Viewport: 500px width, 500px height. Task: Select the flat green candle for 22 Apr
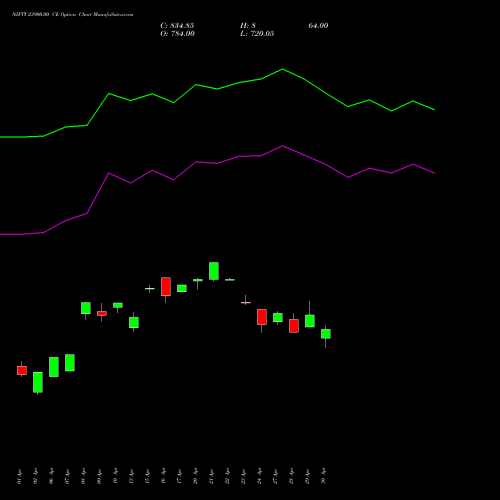pyautogui.click(x=230, y=280)
